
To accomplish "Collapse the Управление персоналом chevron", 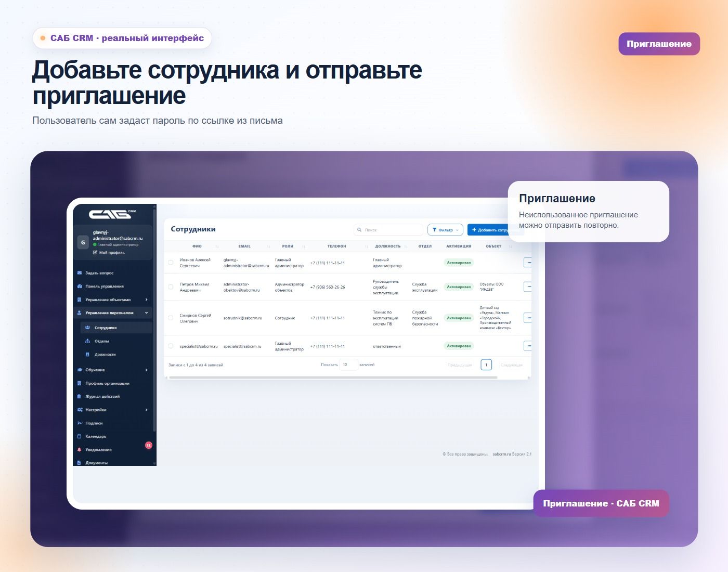I will pos(147,313).
